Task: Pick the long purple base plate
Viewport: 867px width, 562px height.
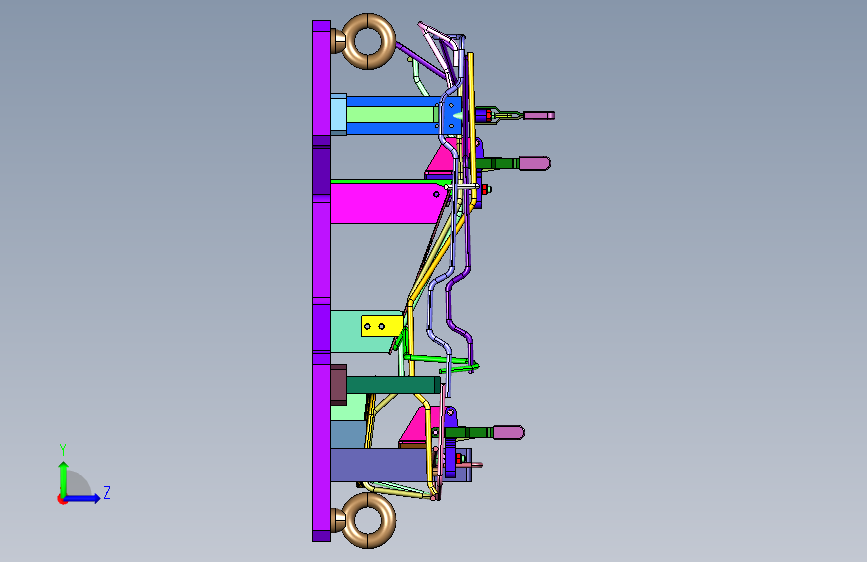Action: 321,281
